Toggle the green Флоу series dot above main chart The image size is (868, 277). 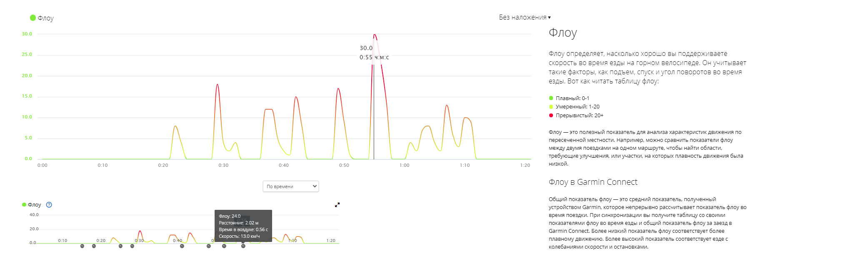tap(33, 18)
